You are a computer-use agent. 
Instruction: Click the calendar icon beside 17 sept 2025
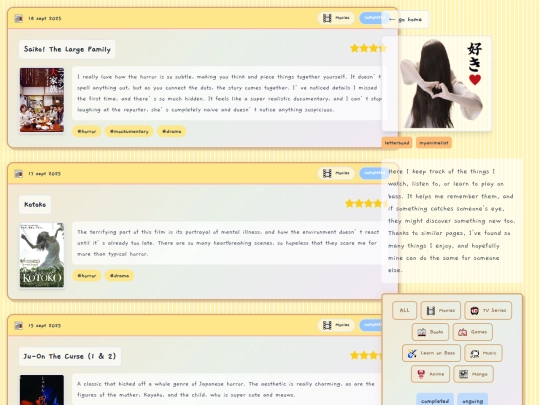(x=19, y=174)
